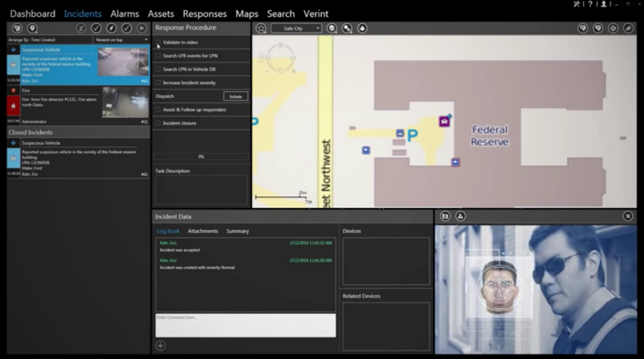Click the Enter Comment text field
Image resolution: width=644 pixels, height=359 pixels.
click(245, 326)
